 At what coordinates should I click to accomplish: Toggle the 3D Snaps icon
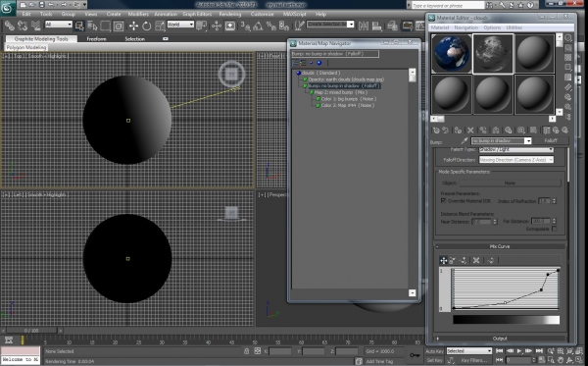click(x=245, y=26)
